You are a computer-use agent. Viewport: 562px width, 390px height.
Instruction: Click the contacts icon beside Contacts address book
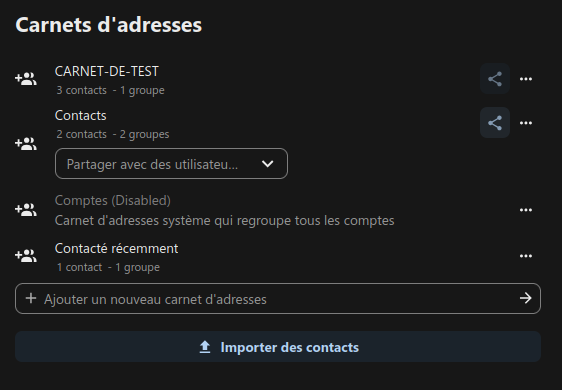(26, 144)
